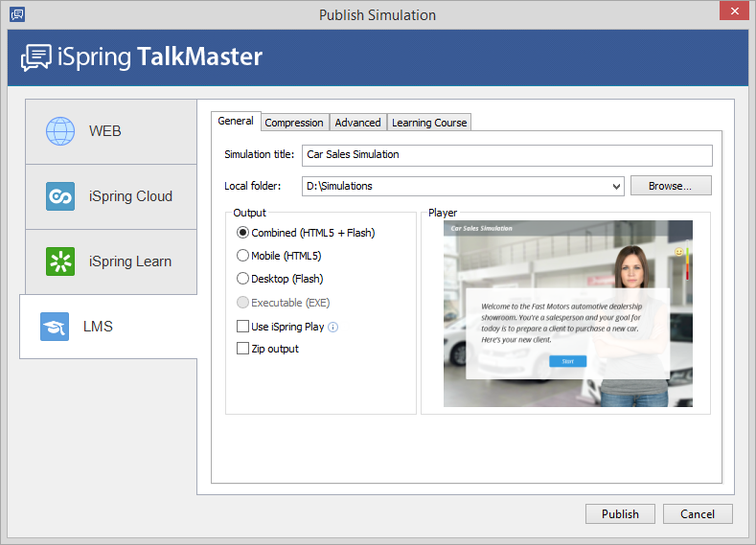Select the iSpring Cloud icon
Screen dimensions: 756x545
point(60,196)
